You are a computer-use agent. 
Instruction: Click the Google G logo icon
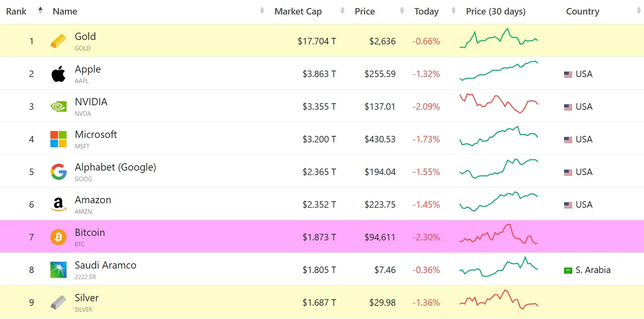58,172
